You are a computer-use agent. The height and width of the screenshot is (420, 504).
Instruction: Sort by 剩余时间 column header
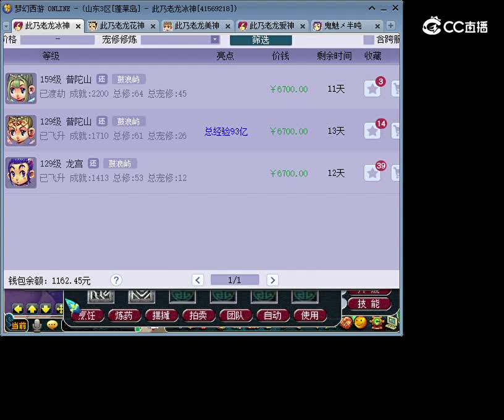pos(334,56)
